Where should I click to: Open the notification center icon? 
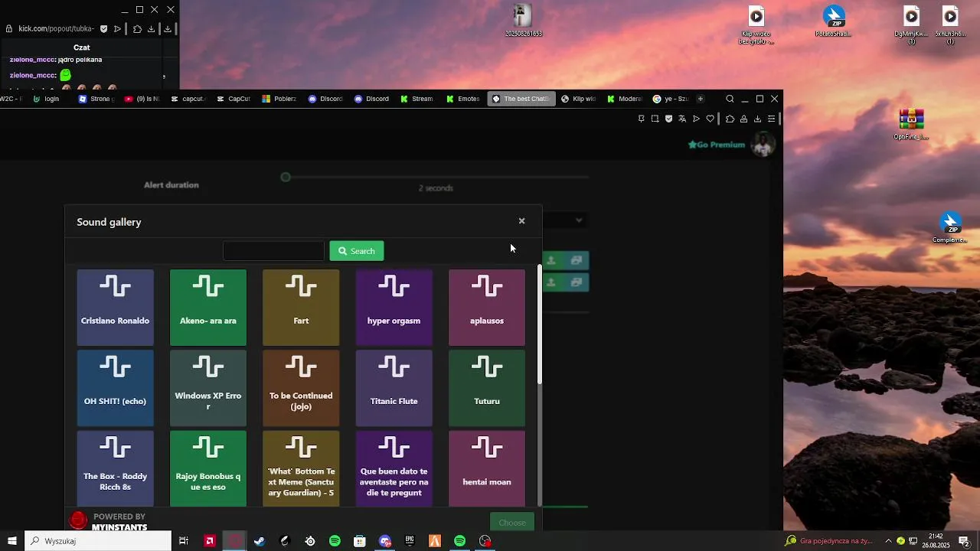coord(964,541)
